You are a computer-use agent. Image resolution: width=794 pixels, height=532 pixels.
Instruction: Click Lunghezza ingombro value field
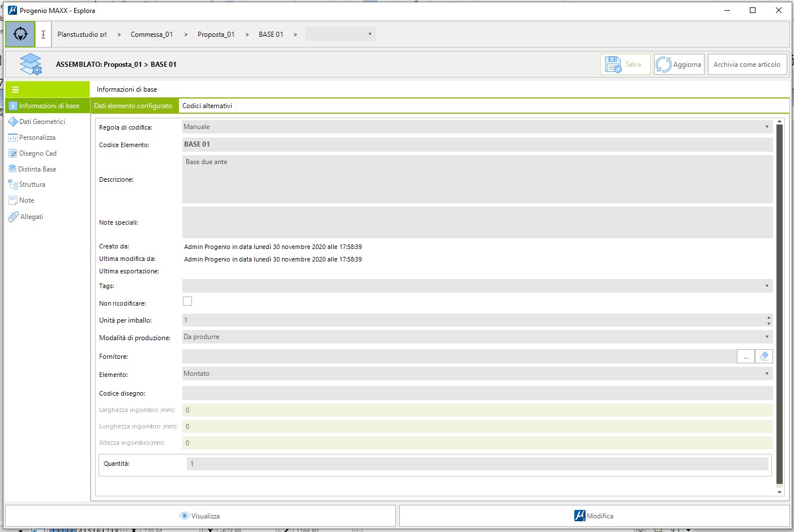477,427
